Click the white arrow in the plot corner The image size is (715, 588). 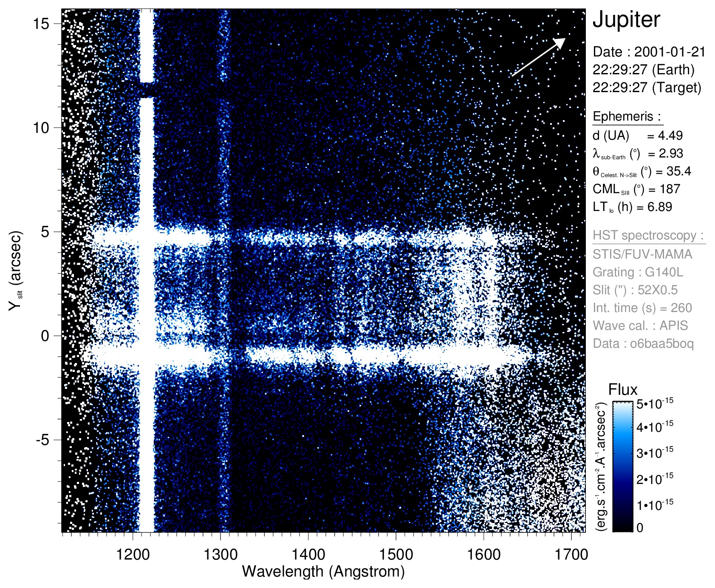click(538, 57)
